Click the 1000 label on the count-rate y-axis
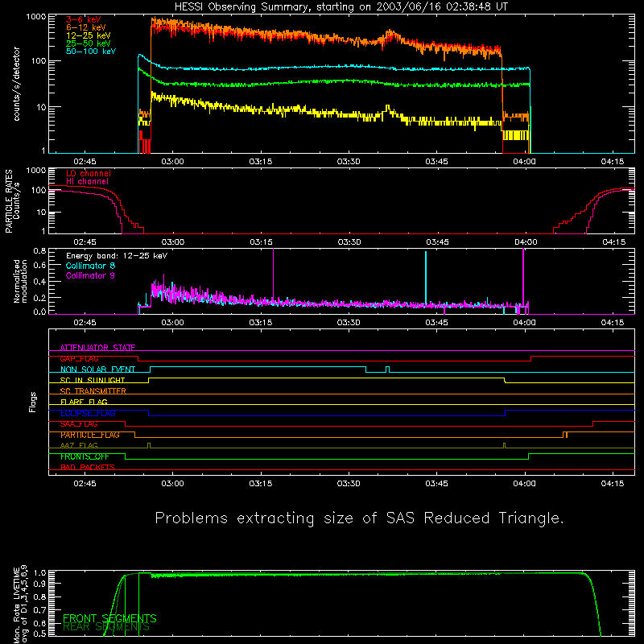644x644 pixels. pos(35,17)
